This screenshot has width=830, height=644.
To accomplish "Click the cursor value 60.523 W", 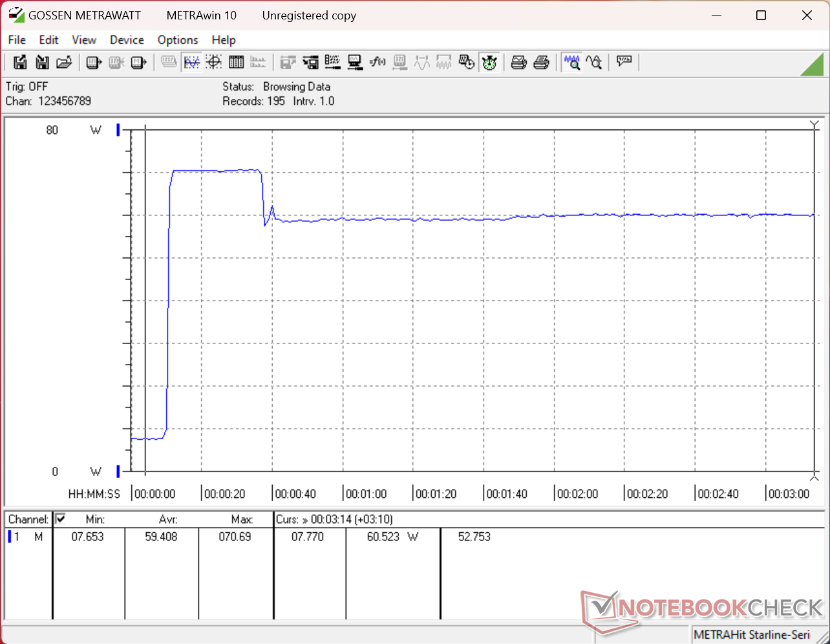I will tap(392, 537).
